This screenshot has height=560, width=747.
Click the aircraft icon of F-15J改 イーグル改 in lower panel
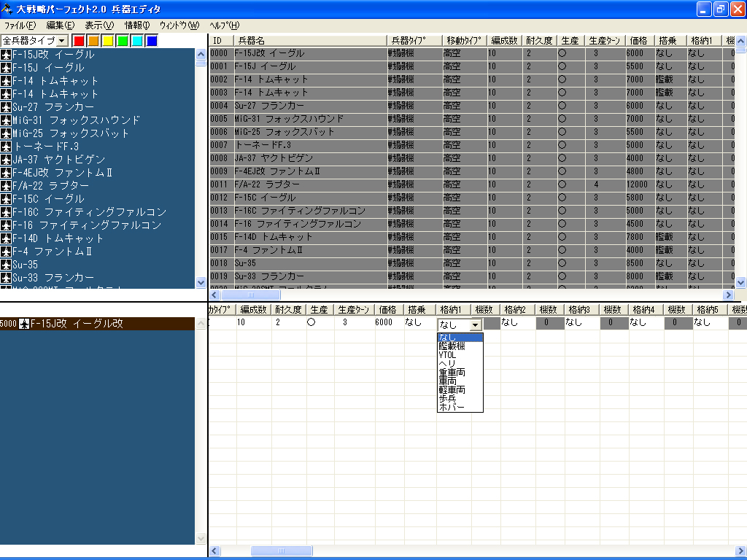tap(24, 324)
